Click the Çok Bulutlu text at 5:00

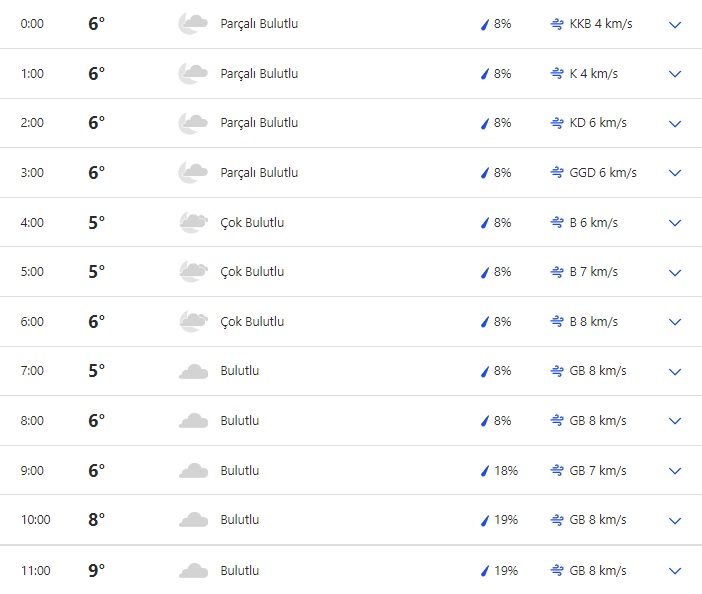pyautogui.click(x=252, y=272)
